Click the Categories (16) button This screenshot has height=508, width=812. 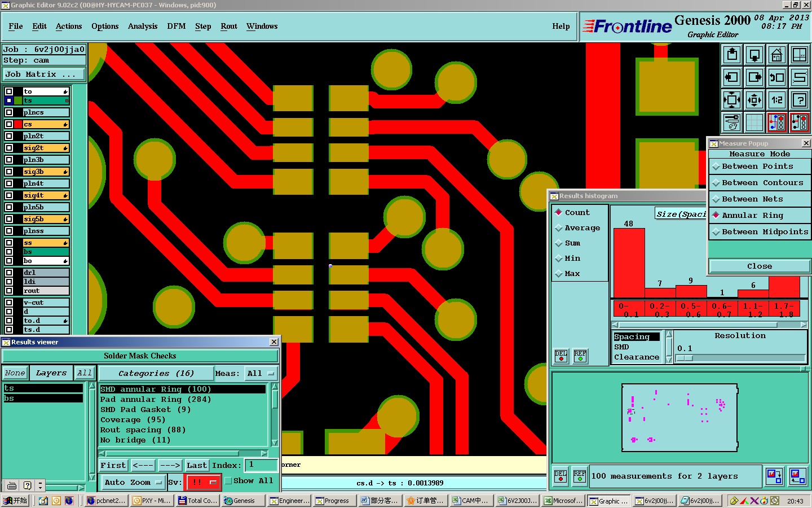[x=156, y=374]
